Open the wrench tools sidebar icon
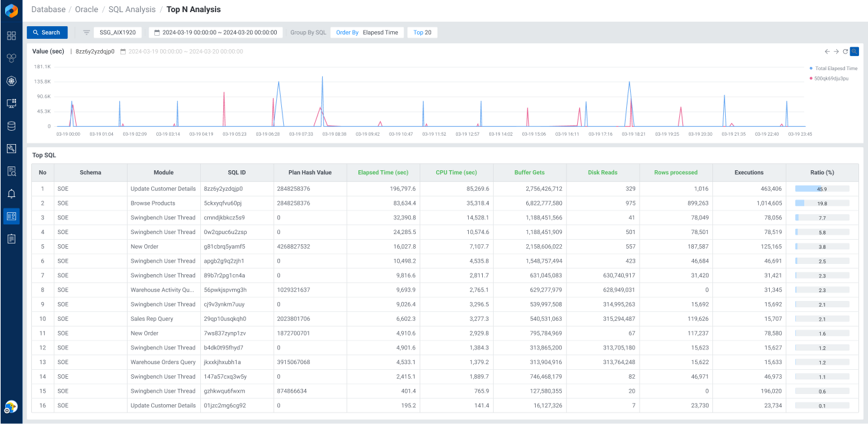 pyautogui.click(x=11, y=149)
